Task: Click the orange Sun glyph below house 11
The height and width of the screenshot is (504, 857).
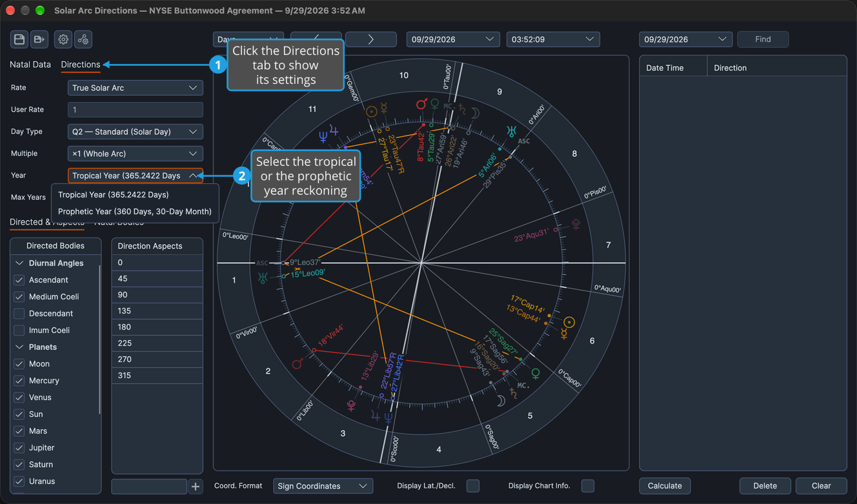Action: (x=372, y=112)
